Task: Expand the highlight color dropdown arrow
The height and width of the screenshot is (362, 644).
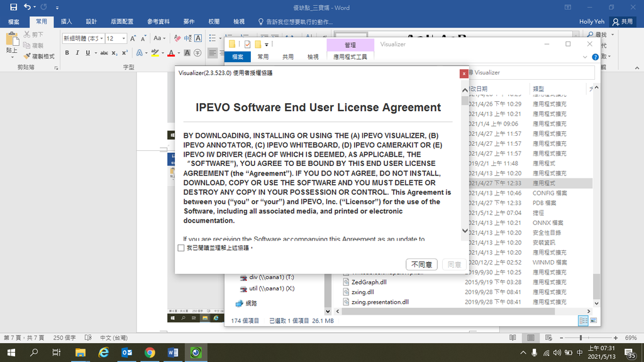Action: point(163,53)
